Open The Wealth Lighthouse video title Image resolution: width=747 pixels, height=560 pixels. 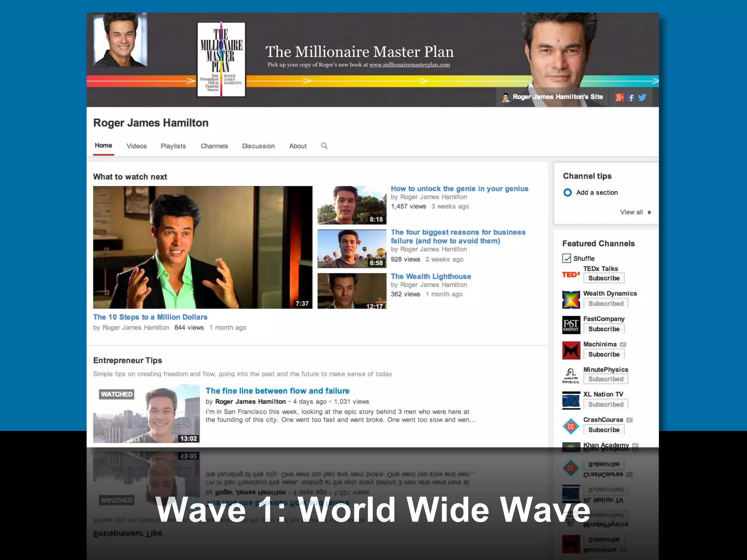(x=431, y=276)
